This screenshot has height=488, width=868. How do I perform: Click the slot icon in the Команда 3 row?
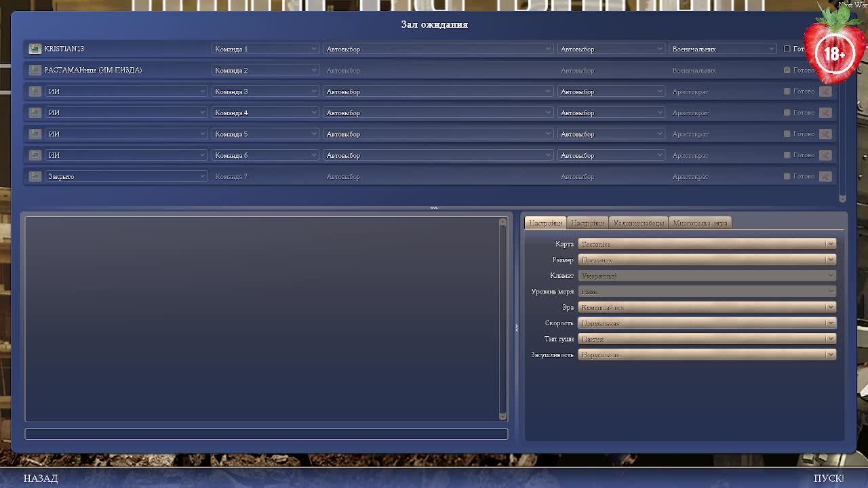35,91
